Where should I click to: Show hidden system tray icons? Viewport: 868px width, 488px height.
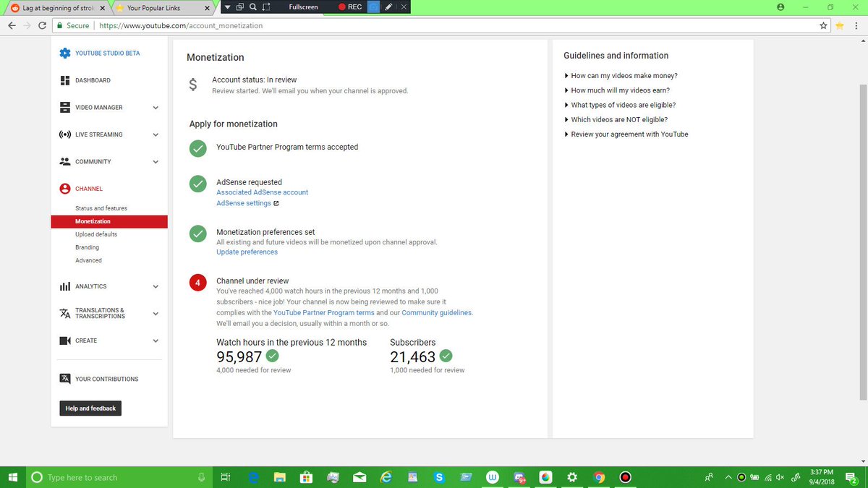pyautogui.click(x=728, y=477)
